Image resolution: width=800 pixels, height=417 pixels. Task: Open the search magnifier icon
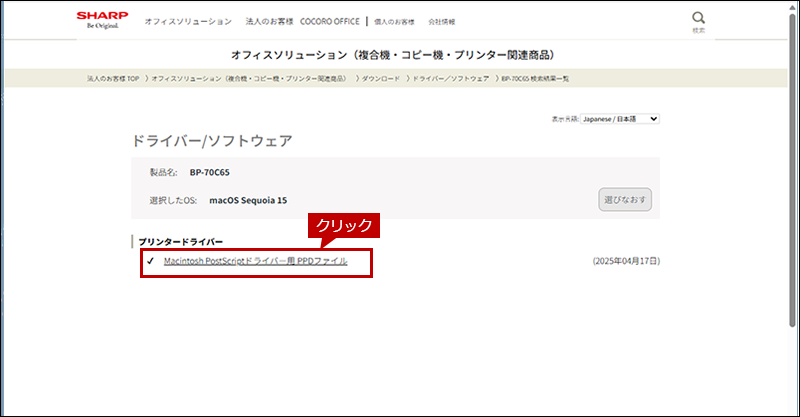tap(698, 19)
